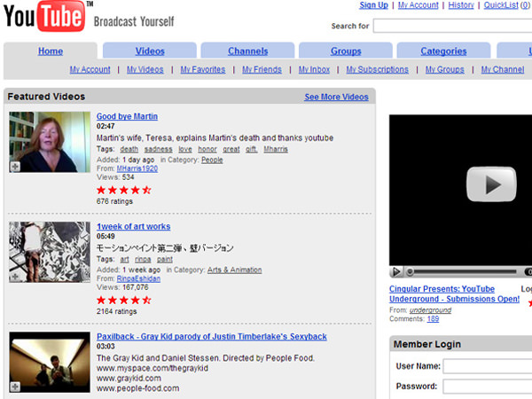The image size is (532, 399).
Task: Open My Groups
Action: (x=445, y=69)
